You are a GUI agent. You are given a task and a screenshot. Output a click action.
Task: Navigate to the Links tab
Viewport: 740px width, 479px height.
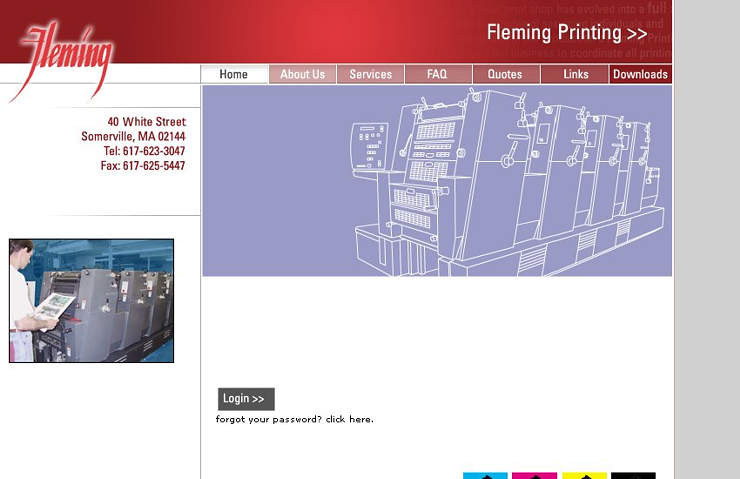pyautogui.click(x=574, y=75)
